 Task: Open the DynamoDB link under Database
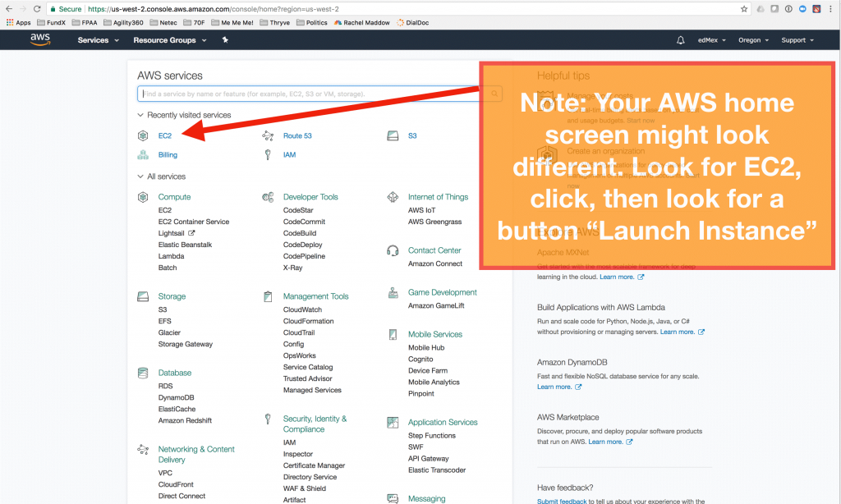tap(176, 398)
